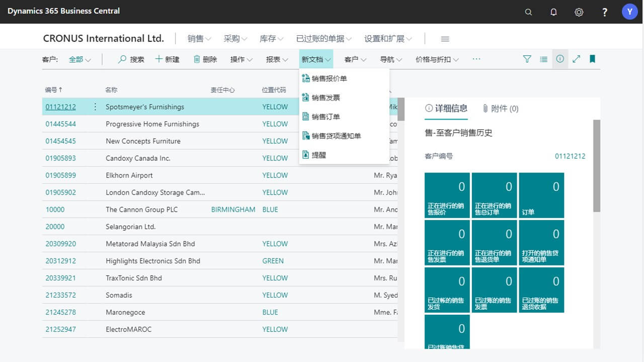
Task: Click the bookmark icon on the right
Action: tap(592, 59)
